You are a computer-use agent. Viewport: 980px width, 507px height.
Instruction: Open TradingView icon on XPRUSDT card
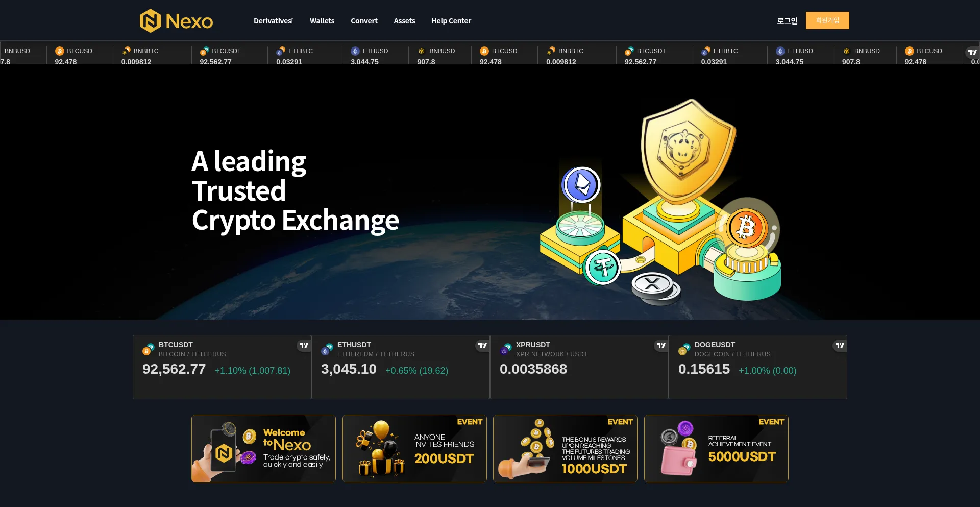click(661, 346)
